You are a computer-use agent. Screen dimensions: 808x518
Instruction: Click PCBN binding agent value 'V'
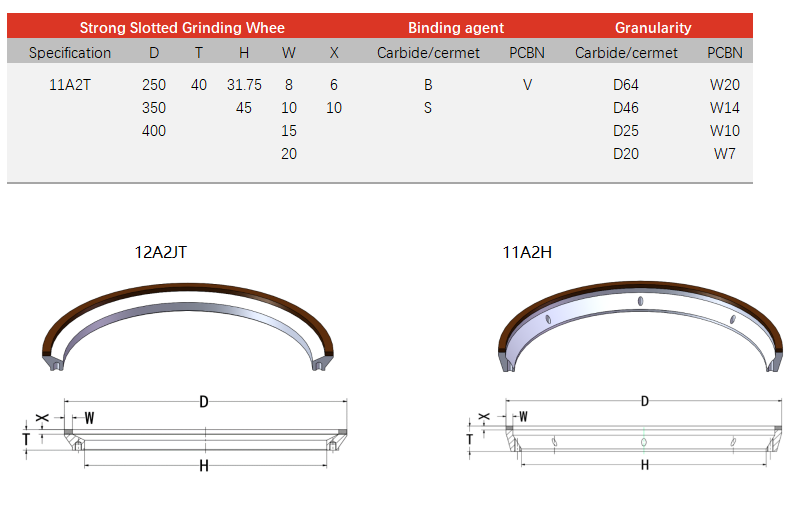click(527, 85)
